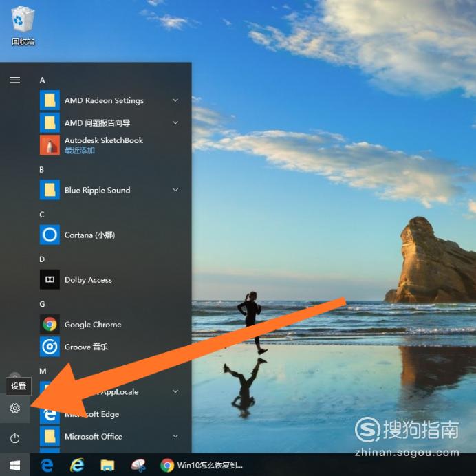The image size is (476, 476).
Task: Open the paint-palette app on taskbar
Action: tap(138, 465)
